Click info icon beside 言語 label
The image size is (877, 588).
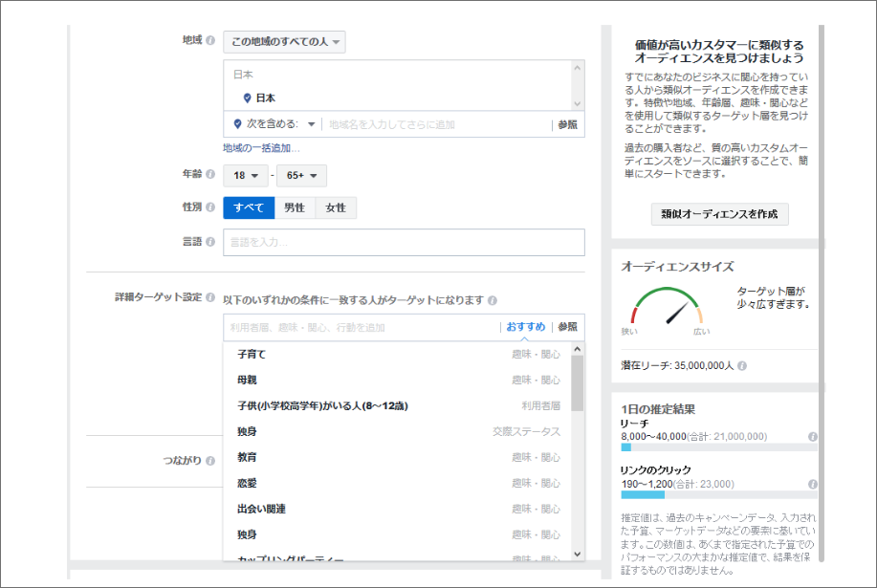click(x=210, y=242)
